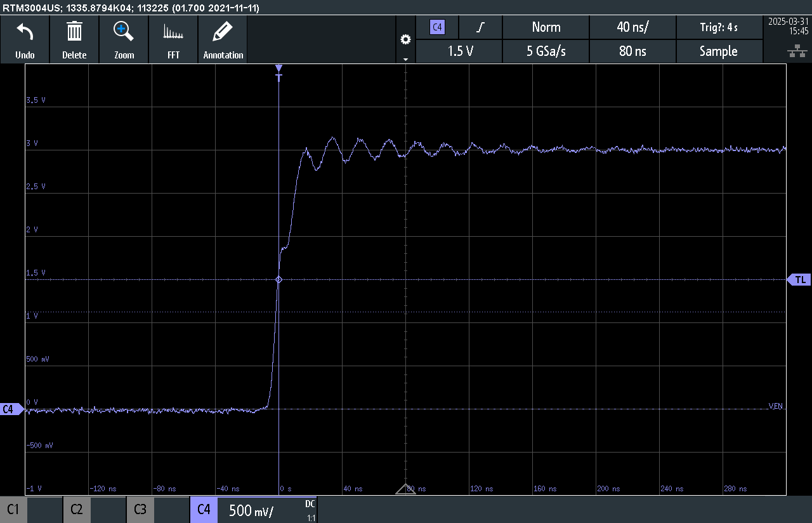812x523 pixels.
Task: Click the rising edge trigger slope icon
Action: 480,27
